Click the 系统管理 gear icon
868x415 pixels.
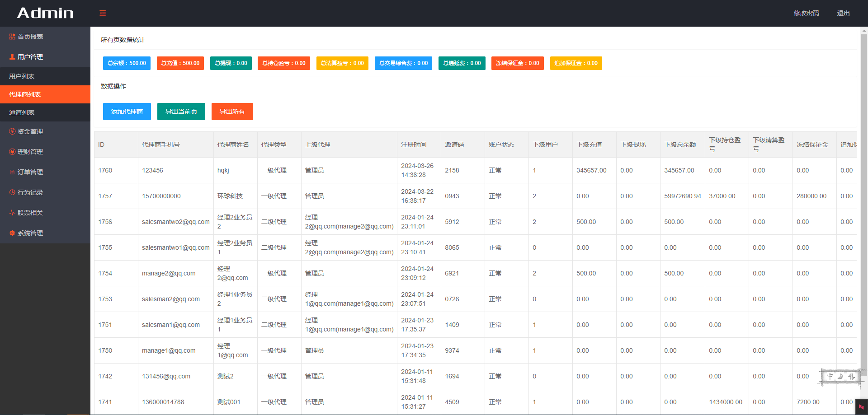click(12, 233)
